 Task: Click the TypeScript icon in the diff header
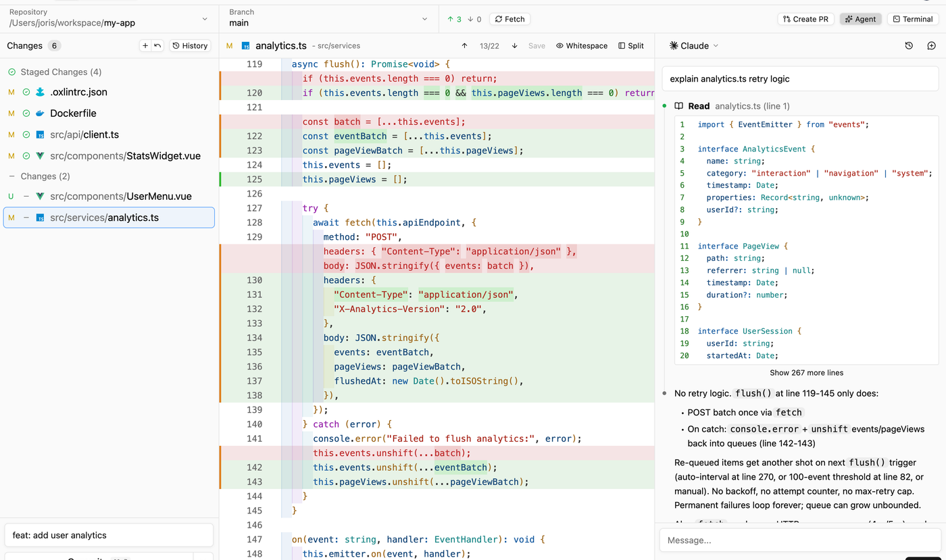click(x=246, y=46)
